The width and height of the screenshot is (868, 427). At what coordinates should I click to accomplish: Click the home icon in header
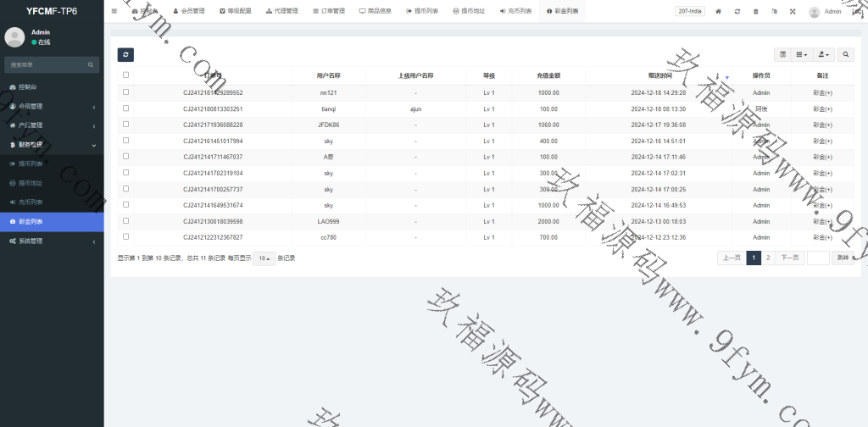tap(719, 12)
